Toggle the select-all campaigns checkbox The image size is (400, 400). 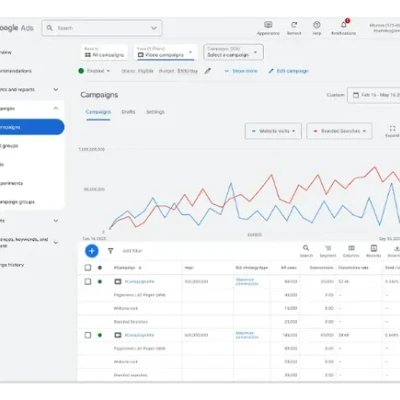[x=88, y=268]
